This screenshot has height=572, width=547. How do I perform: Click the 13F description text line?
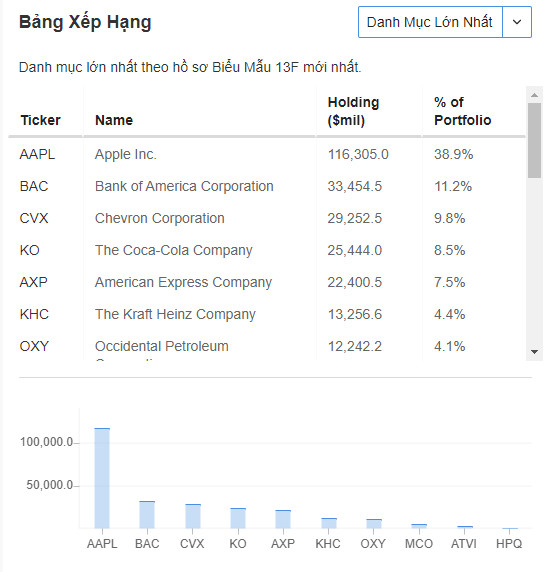tap(190, 67)
